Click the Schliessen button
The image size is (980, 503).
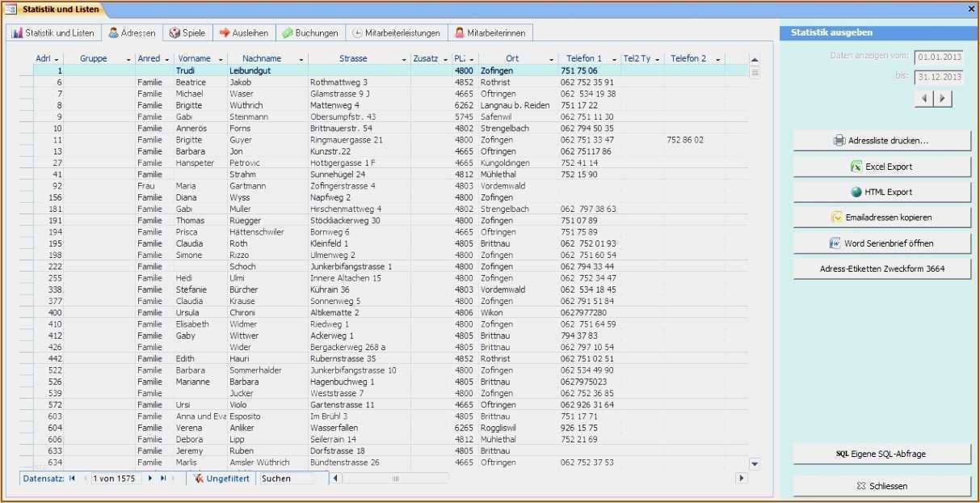point(881,486)
